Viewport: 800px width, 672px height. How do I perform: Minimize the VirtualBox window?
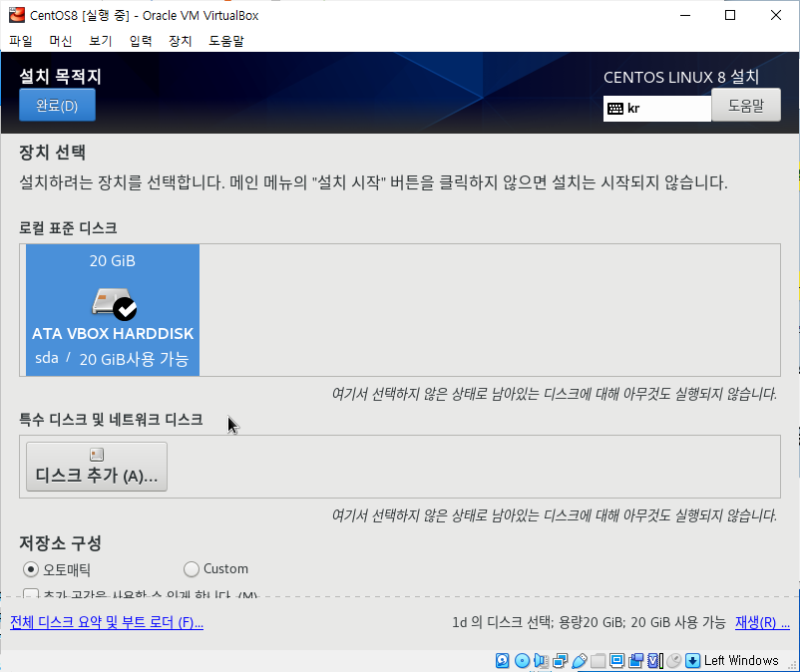685,15
